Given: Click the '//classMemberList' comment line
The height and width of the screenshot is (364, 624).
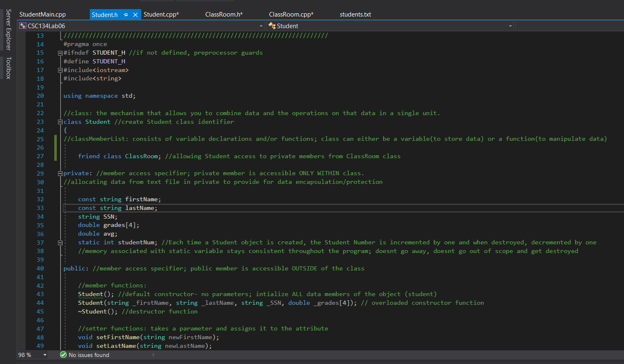Looking at the screenshot, I should pyautogui.click(x=335, y=139).
